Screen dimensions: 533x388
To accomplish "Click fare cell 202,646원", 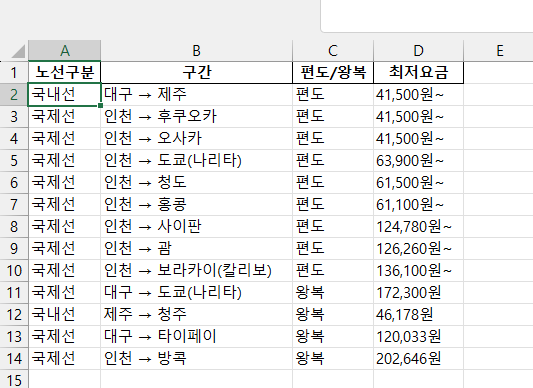I will (x=418, y=358).
